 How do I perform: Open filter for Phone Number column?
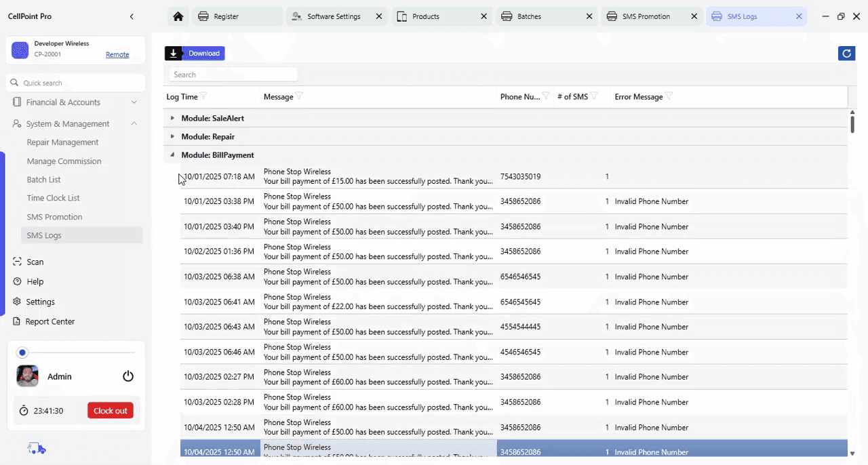pos(546,96)
